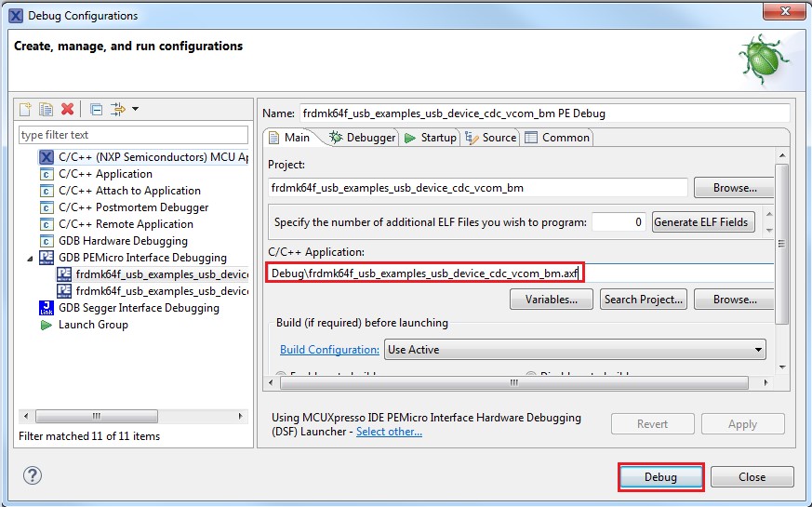The height and width of the screenshot is (507, 812).
Task: Select GDB PEMicro Interface Debugging item
Action: point(142,258)
